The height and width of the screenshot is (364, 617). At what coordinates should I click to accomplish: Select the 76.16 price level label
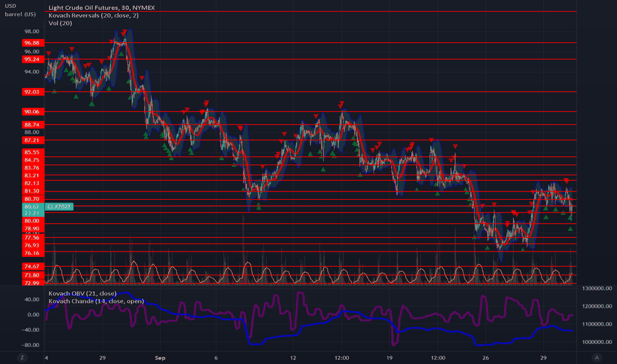tap(32, 253)
